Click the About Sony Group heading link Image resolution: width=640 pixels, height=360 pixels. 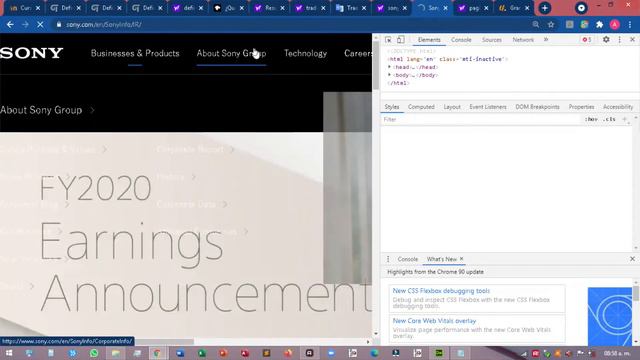click(x=41, y=110)
